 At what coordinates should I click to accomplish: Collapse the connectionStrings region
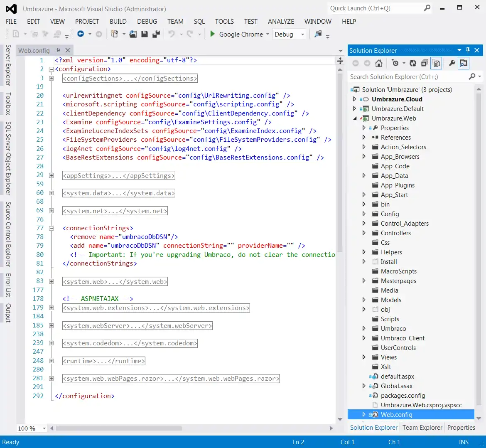pyautogui.click(x=51, y=228)
